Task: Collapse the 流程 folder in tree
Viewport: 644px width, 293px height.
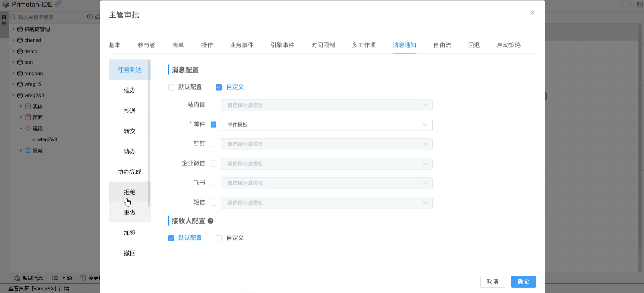Action: tap(21, 129)
